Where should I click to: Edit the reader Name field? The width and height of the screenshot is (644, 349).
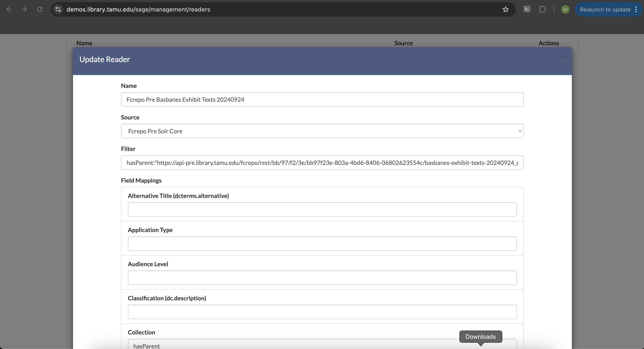pos(322,99)
